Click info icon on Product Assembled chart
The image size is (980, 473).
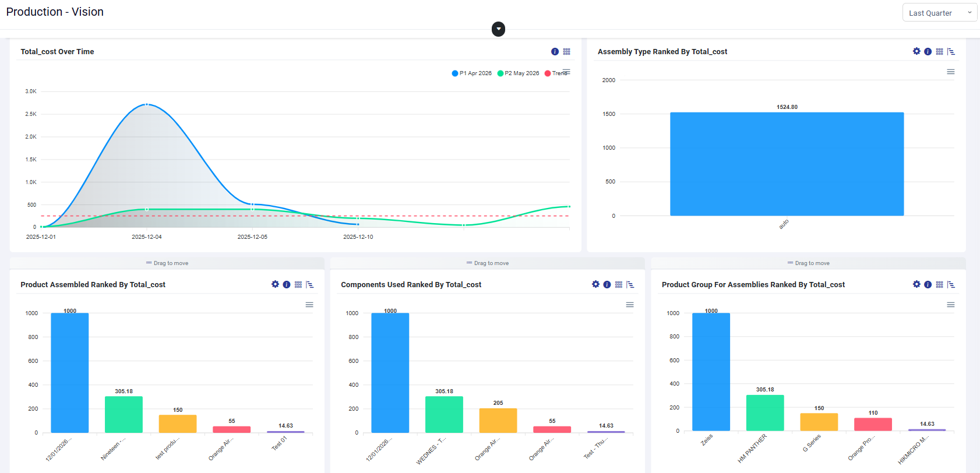coord(287,285)
